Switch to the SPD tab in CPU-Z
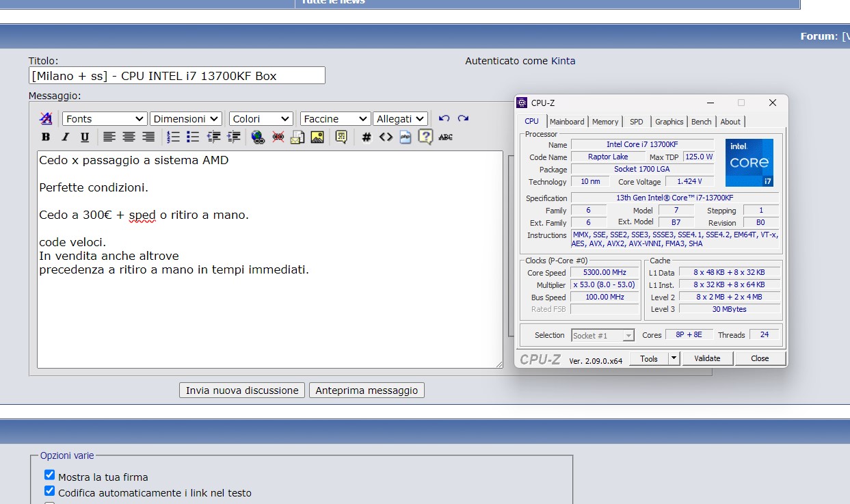 click(x=637, y=122)
